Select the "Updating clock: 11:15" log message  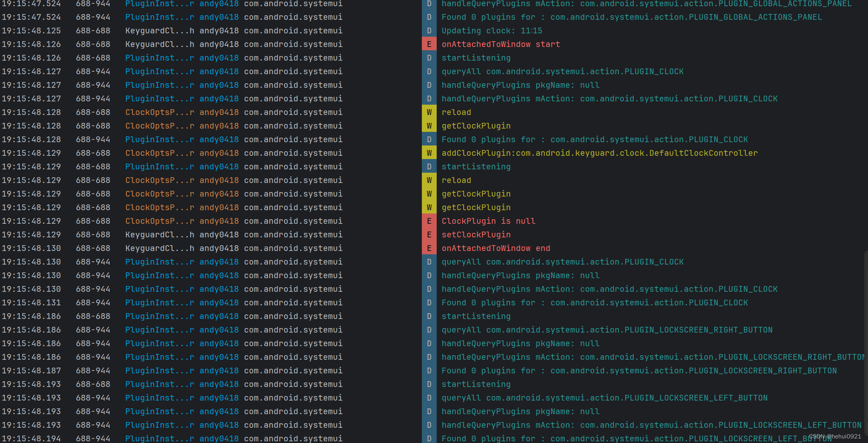click(492, 31)
